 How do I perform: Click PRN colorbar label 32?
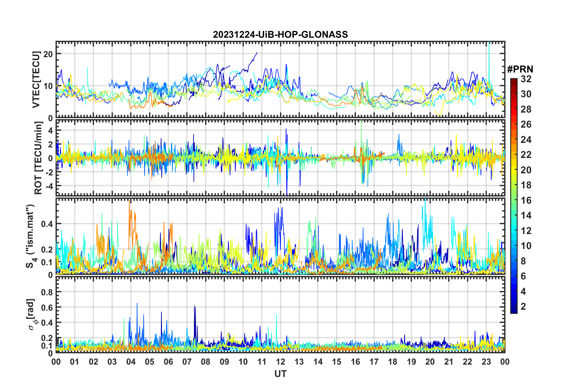pos(526,79)
